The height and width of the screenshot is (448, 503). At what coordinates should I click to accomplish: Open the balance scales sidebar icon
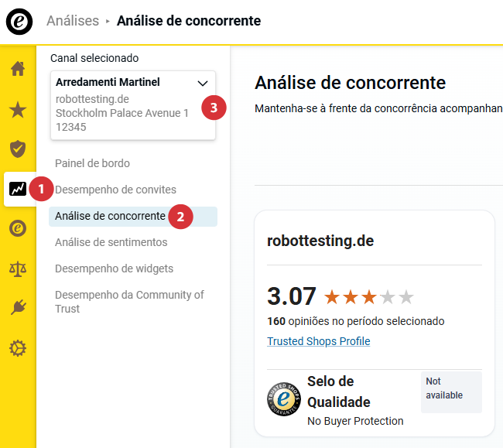click(18, 268)
